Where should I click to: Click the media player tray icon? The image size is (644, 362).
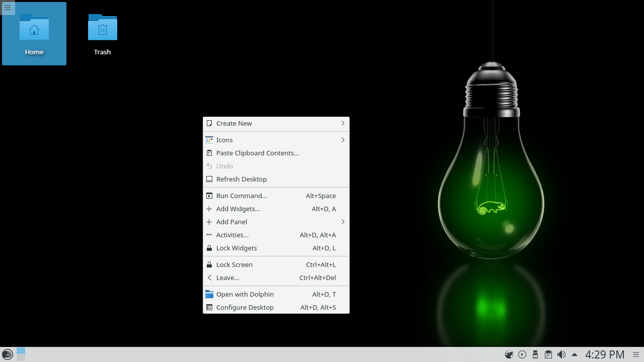(x=522, y=354)
